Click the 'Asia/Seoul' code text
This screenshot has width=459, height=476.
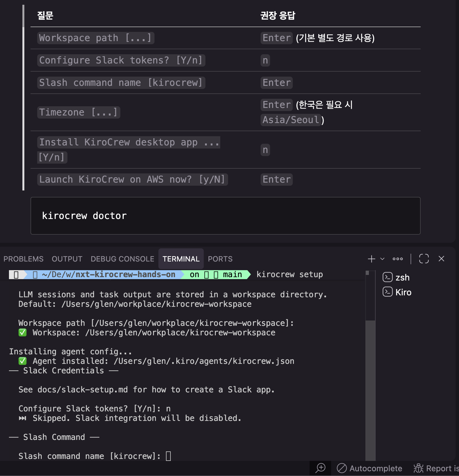pos(291,120)
